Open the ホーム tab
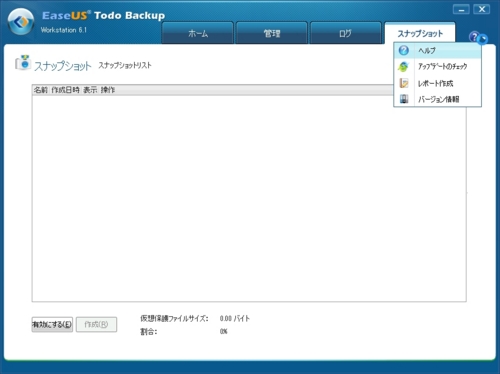 tap(198, 33)
